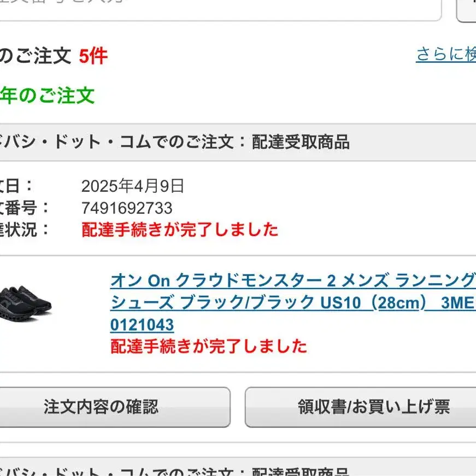Click red delivery status beside the 状況 label
This screenshot has height=476, width=476.
click(x=180, y=230)
